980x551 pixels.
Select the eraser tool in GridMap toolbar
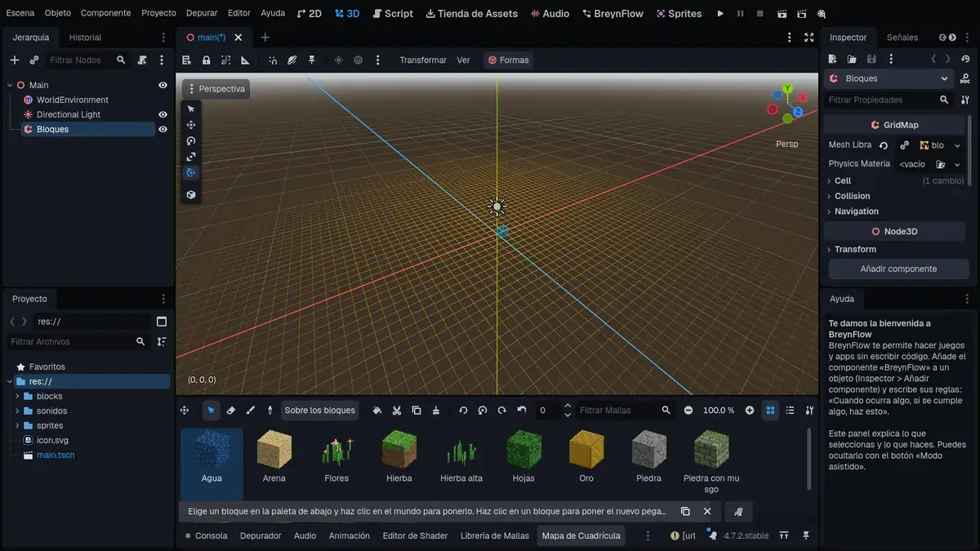tap(231, 411)
